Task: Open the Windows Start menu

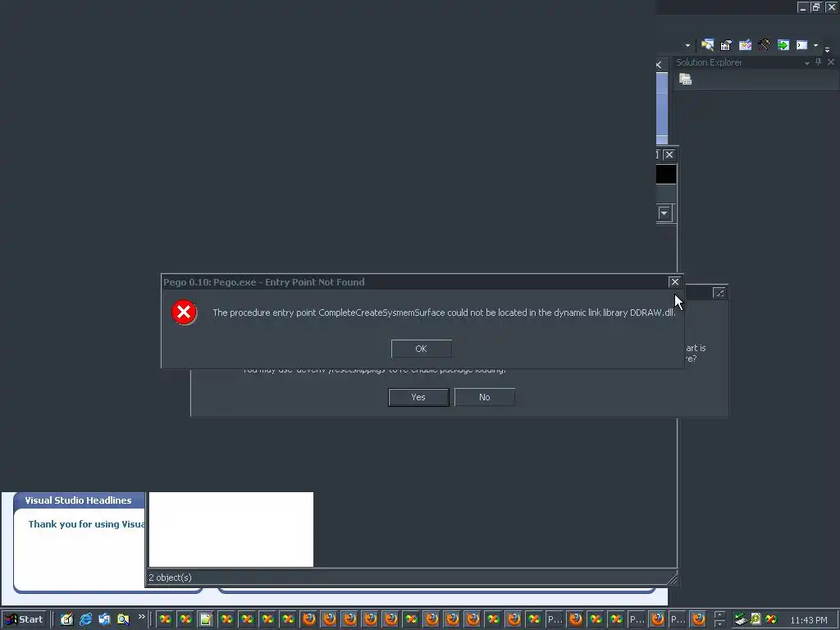Action: click(24, 619)
